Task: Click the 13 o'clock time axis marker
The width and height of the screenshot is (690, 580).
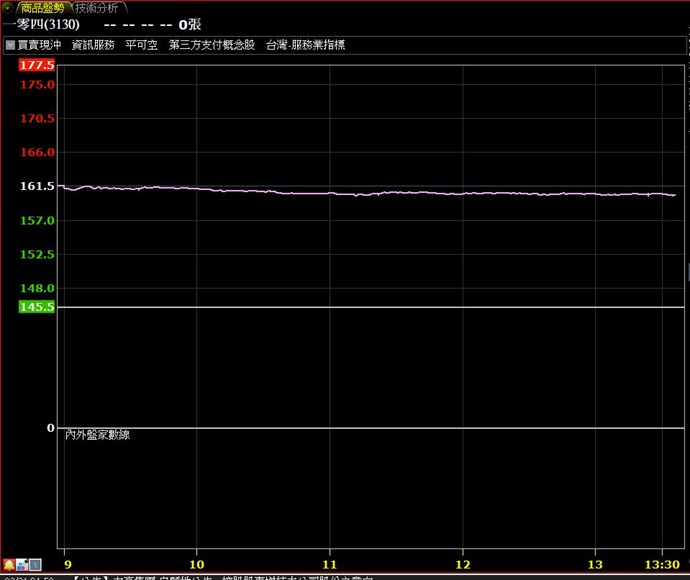Action: (x=595, y=565)
